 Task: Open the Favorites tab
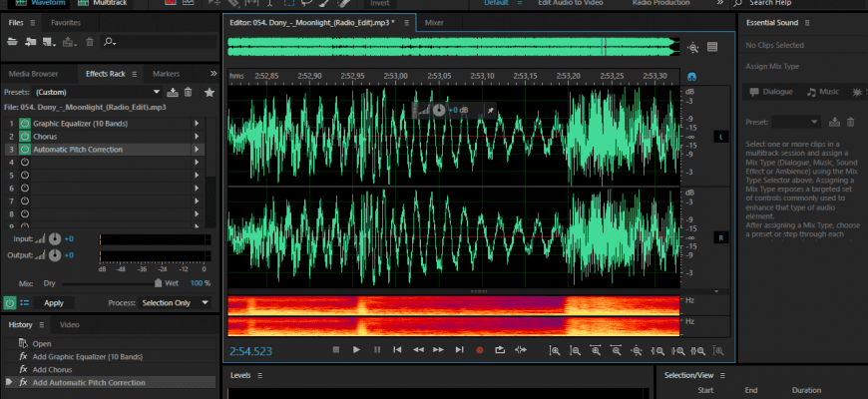tap(66, 23)
